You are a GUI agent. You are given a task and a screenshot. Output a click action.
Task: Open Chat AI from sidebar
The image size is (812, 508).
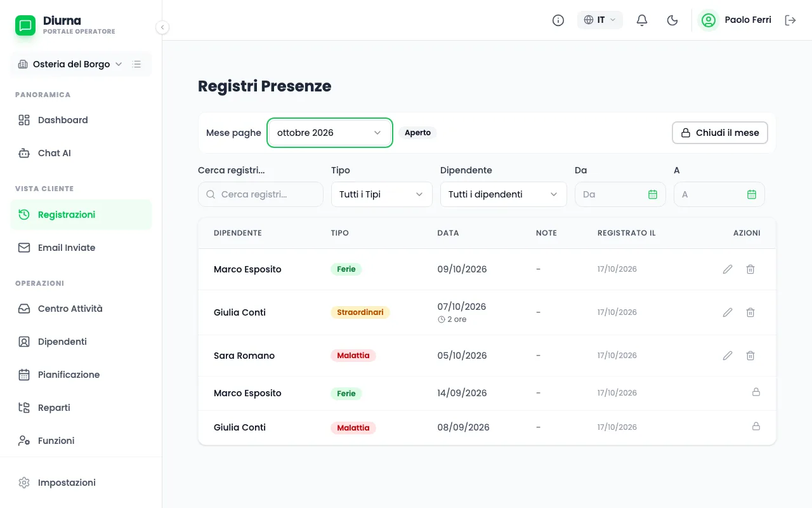[x=81, y=153]
